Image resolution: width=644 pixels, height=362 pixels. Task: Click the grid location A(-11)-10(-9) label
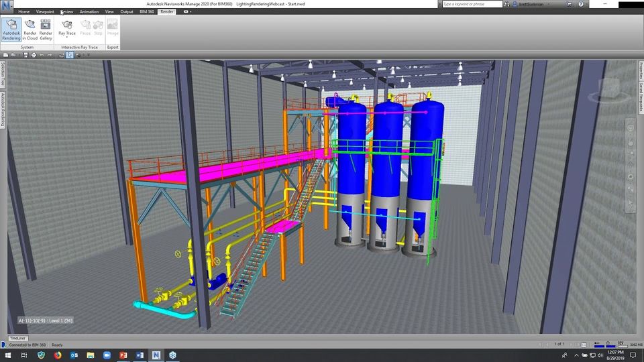pos(45,320)
